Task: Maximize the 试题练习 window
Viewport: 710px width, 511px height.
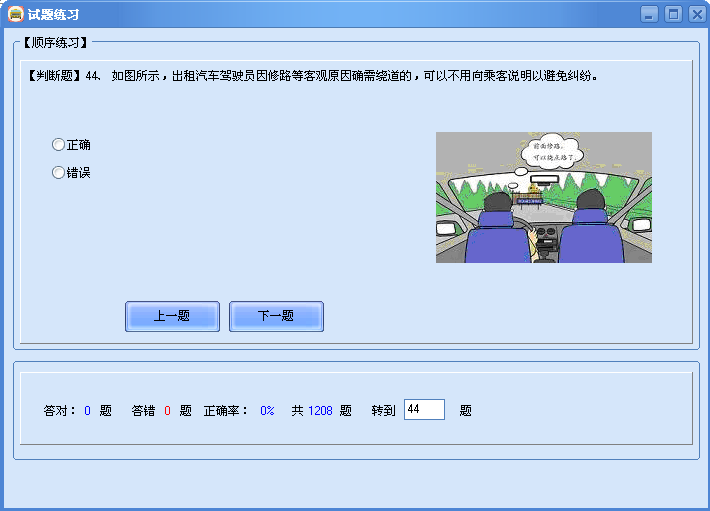Action: click(672, 14)
